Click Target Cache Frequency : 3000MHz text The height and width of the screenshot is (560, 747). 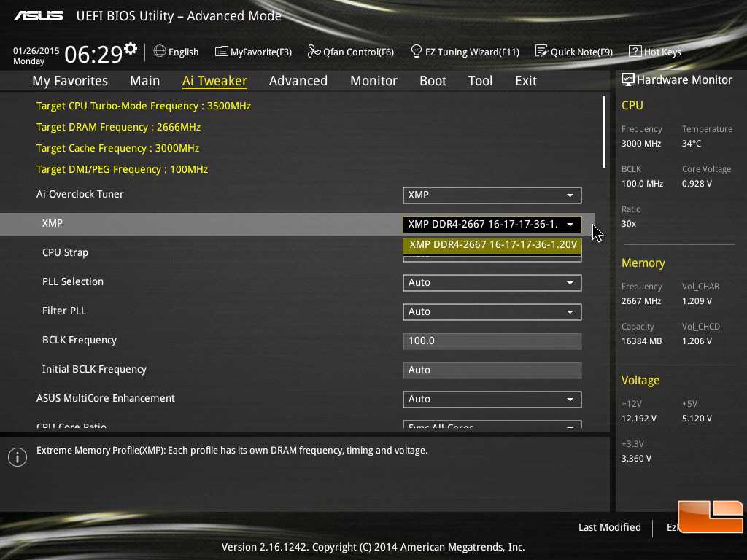click(x=117, y=148)
